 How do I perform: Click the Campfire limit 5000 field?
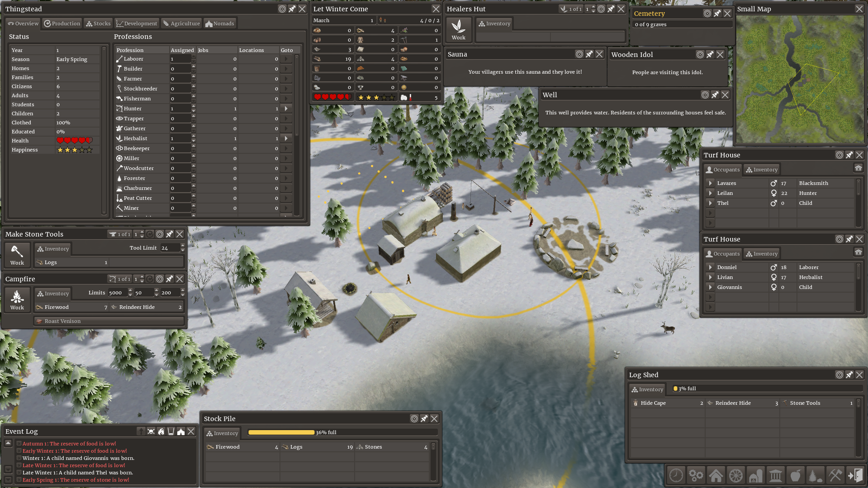[x=117, y=293]
